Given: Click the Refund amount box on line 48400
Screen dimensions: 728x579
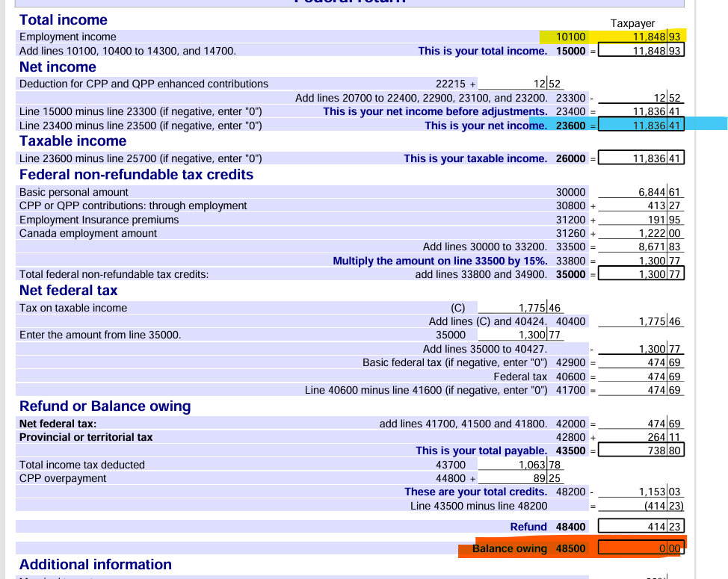Looking at the screenshot, I should coord(641,527).
